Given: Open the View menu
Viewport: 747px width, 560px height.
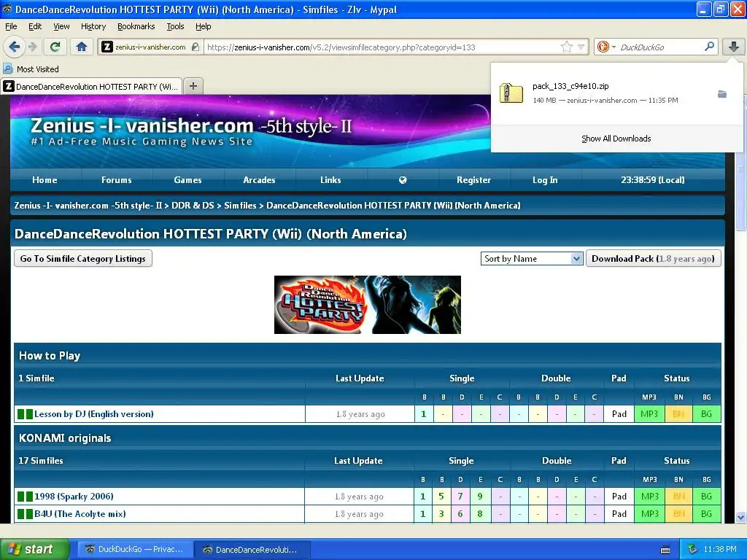Looking at the screenshot, I should tap(61, 26).
